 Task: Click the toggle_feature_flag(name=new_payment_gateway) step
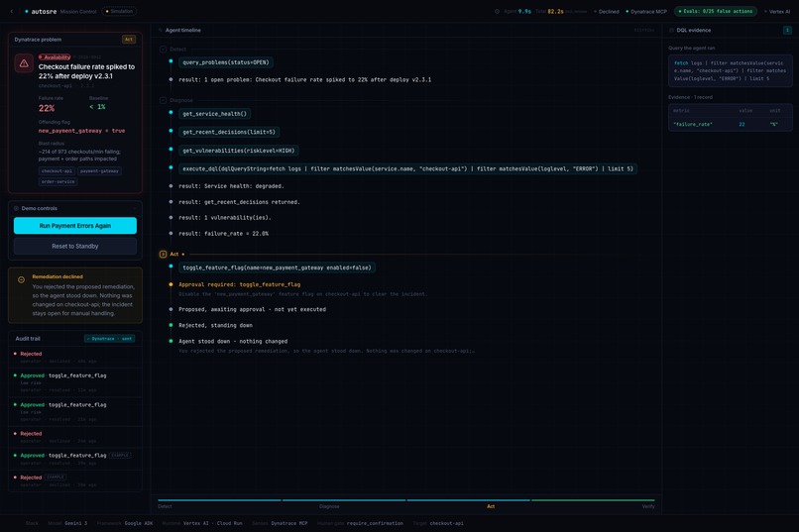coord(277,267)
